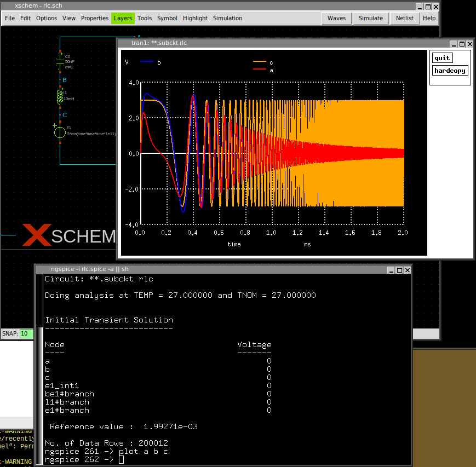Click the SNAP value input field
The width and height of the screenshot is (476, 467).
pos(26,333)
